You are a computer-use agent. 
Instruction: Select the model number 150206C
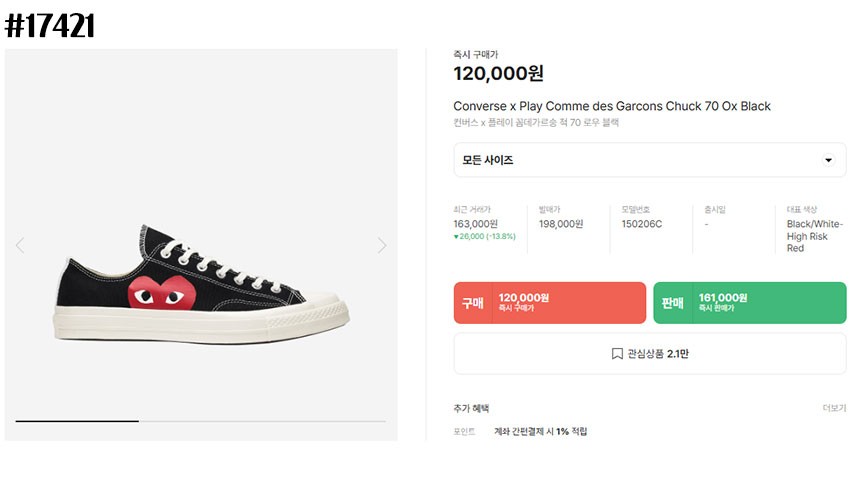tap(641, 224)
